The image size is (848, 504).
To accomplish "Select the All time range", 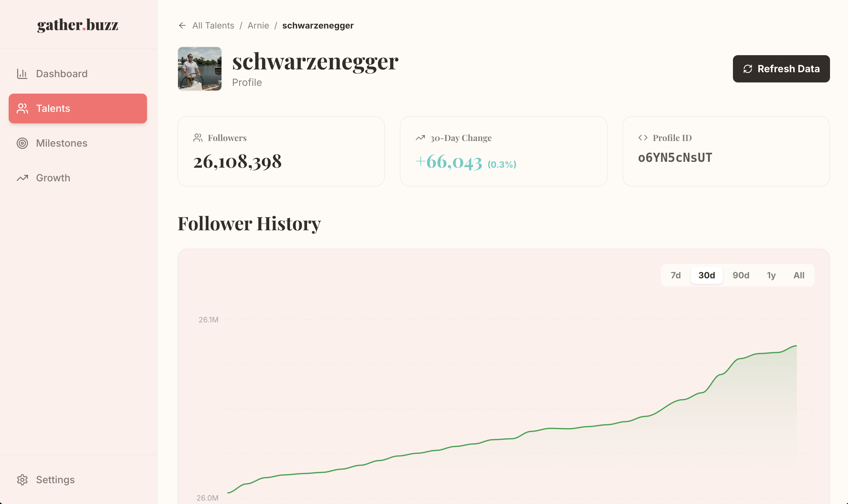I will click(799, 275).
